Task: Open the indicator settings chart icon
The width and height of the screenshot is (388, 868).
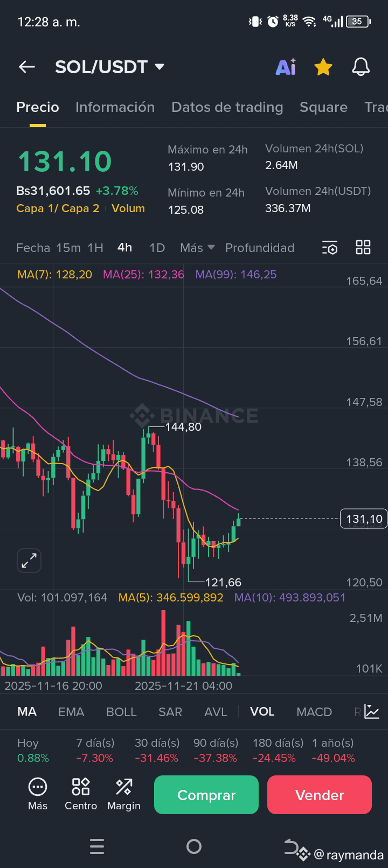Action: tap(372, 711)
